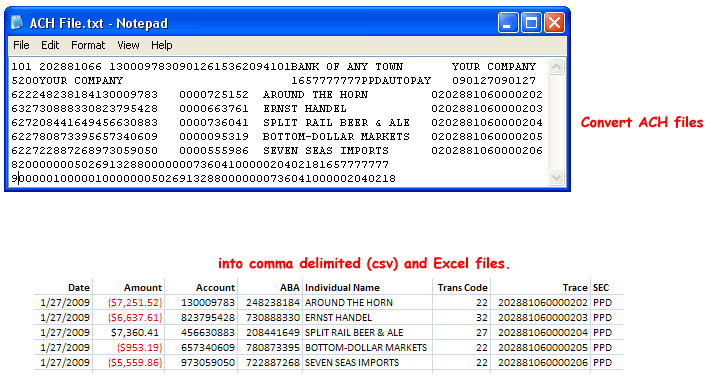This screenshot has height=375, width=709.
Task: Click the 'ABA' column header
Action: (x=289, y=288)
